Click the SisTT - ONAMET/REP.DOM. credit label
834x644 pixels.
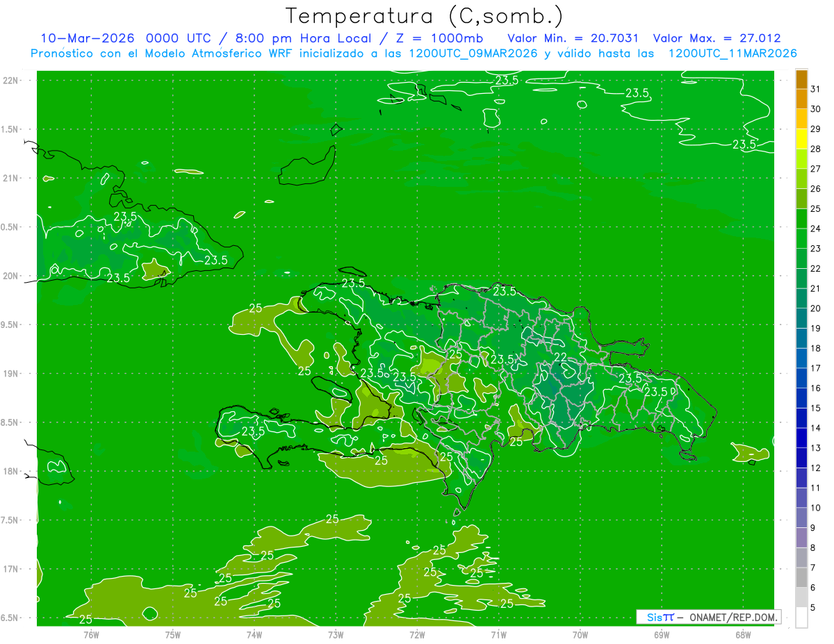708,617
